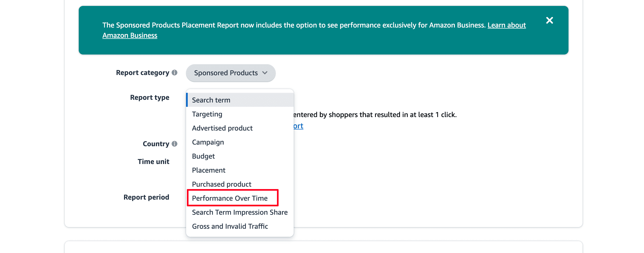Select Search term report type
The image size is (644, 253).
pyautogui.click(x=211, y=100)
